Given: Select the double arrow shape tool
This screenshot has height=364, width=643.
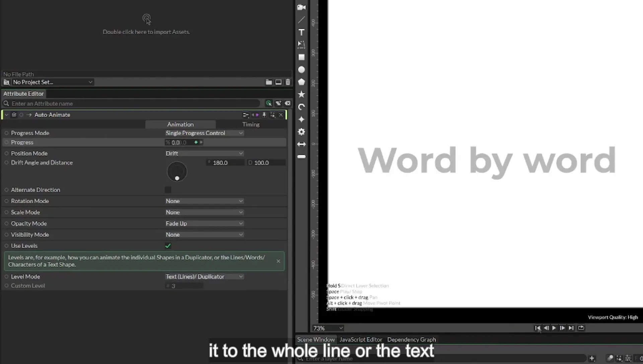Looking at the screenshot, I should (x=301, y=144).
